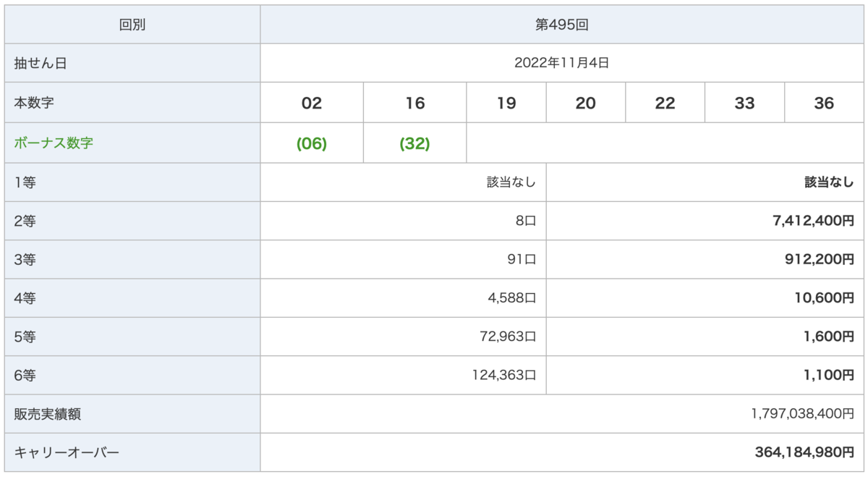Click the 6等 winner count 124,363口
Viewport: 868px width, 477px height.
[504, 375]
